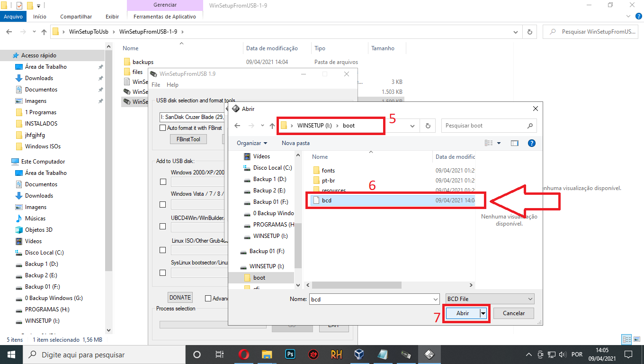This screenshot has height=364, width=644.
Task: Click FBinstTool button
Action: (188, 139)
